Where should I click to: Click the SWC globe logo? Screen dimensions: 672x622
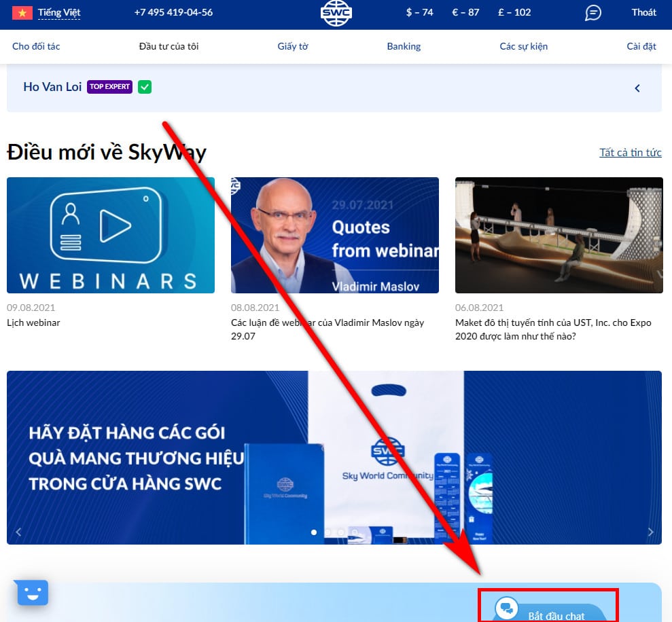tap(336, 13)
